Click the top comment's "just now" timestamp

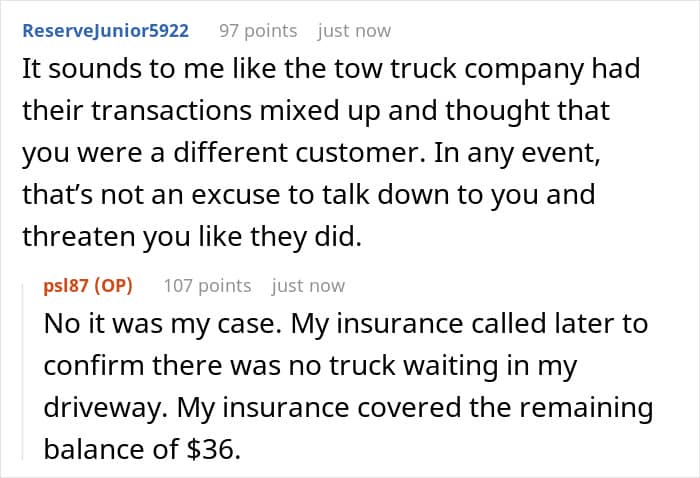tap(354, 30)
